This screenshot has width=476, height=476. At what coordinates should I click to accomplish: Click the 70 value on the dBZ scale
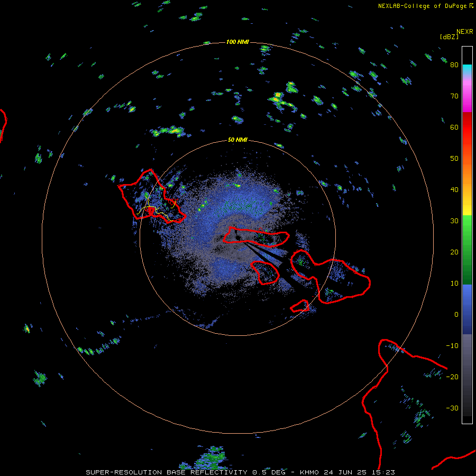454,96
